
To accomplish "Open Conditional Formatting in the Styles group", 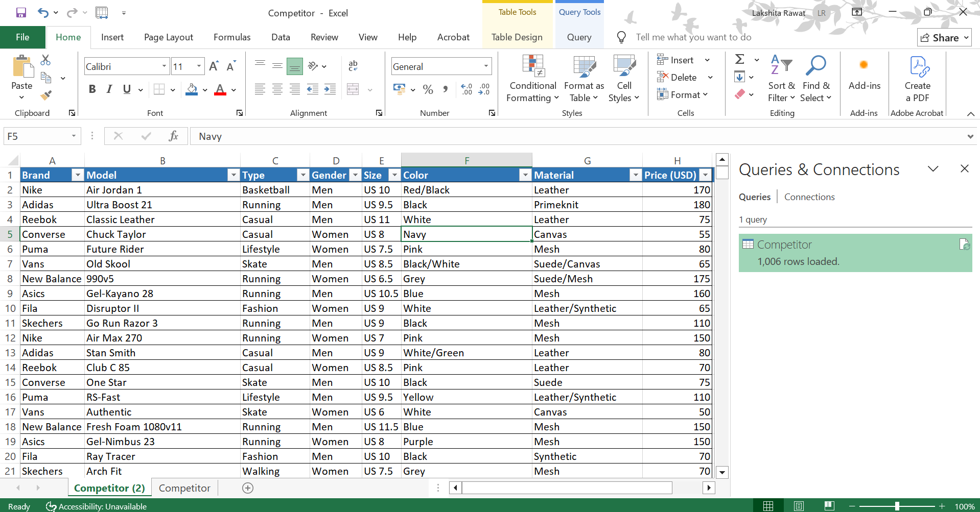I will (532, 78).
